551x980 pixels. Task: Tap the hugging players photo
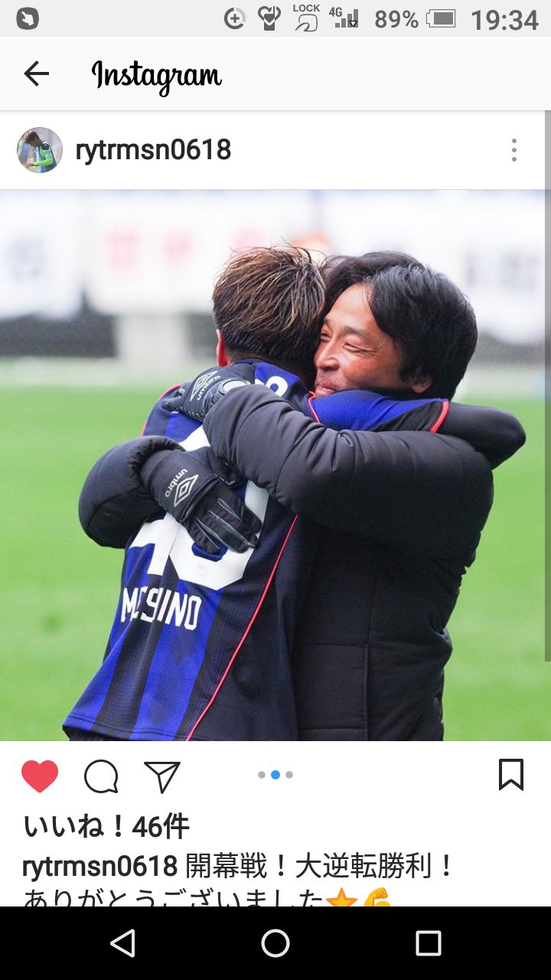pyautogui.click(x=275, y=465)
